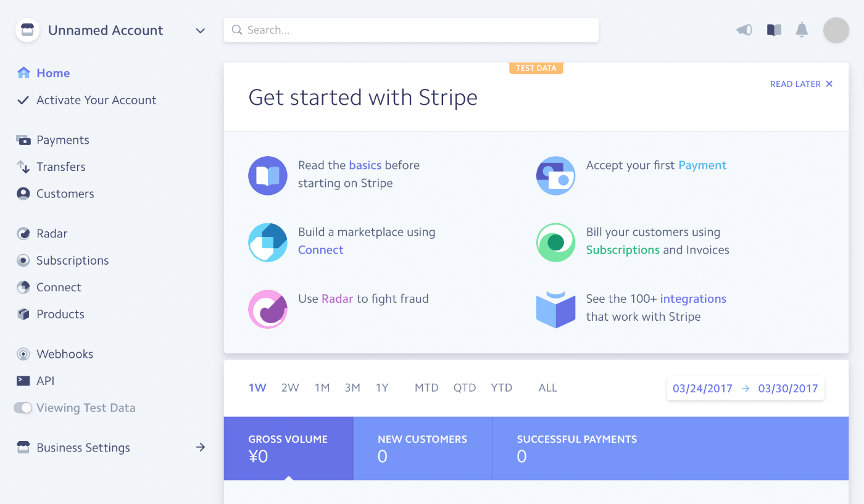The image size is (864, 504).
Task: Click the Business Settings store icon
Action: tap(23, 448)
